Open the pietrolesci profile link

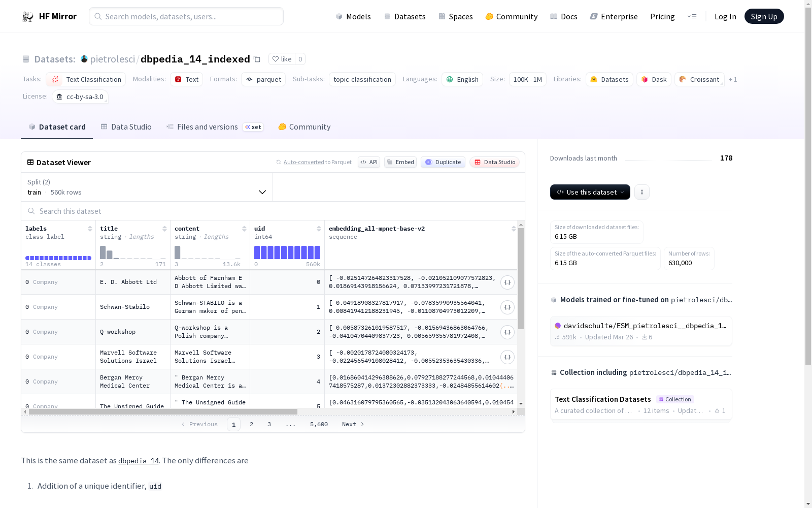113,59
